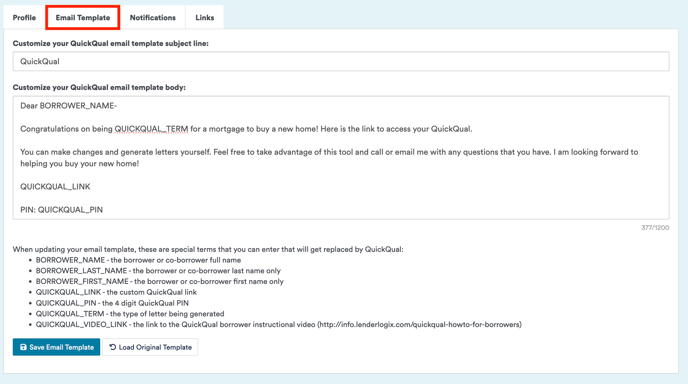Go to the Links tab
This screenshot has width=688, height=384.
coord(204,18)
